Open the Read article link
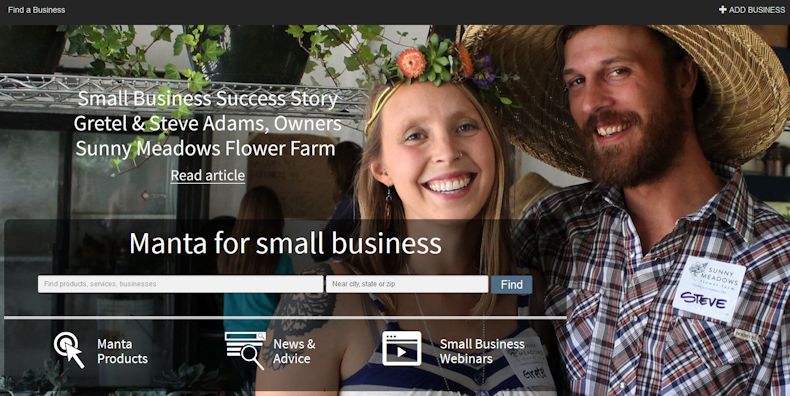The height and width of the screenshot is (396, 790). pos(208,175)
